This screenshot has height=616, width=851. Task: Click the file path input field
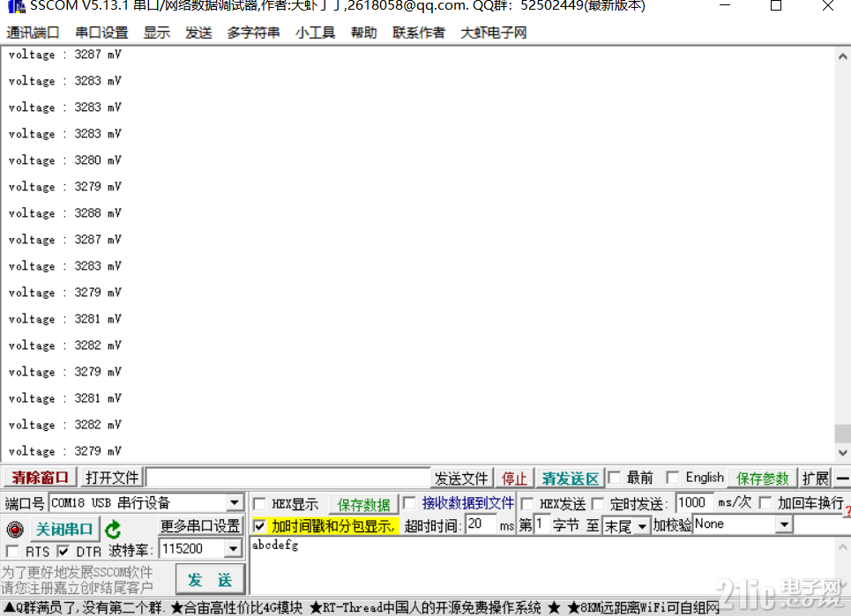pos(288,478)
